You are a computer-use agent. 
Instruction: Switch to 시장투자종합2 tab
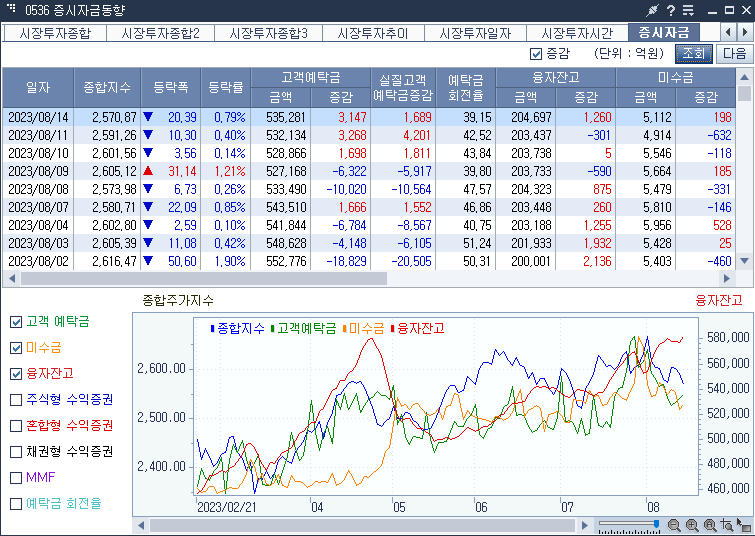pyautogui.click(x=160, y=33)
